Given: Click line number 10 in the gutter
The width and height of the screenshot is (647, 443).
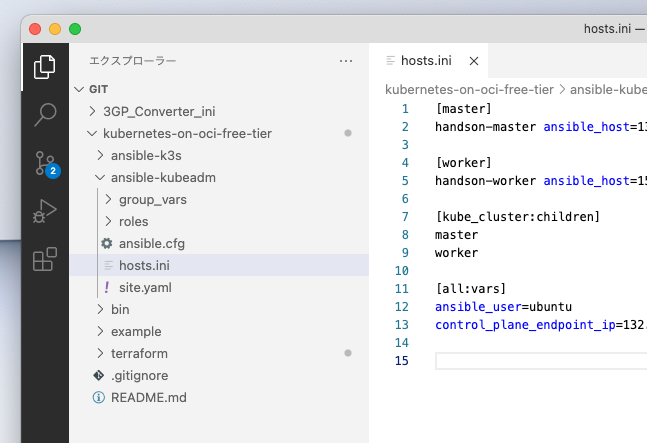Looking at the screenshot, I should pyautogui.click(x=401, y=271).
